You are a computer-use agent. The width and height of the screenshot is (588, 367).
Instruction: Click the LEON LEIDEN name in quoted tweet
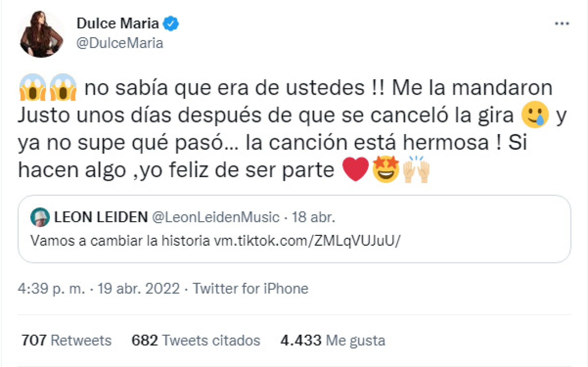[x=101, y=217]
